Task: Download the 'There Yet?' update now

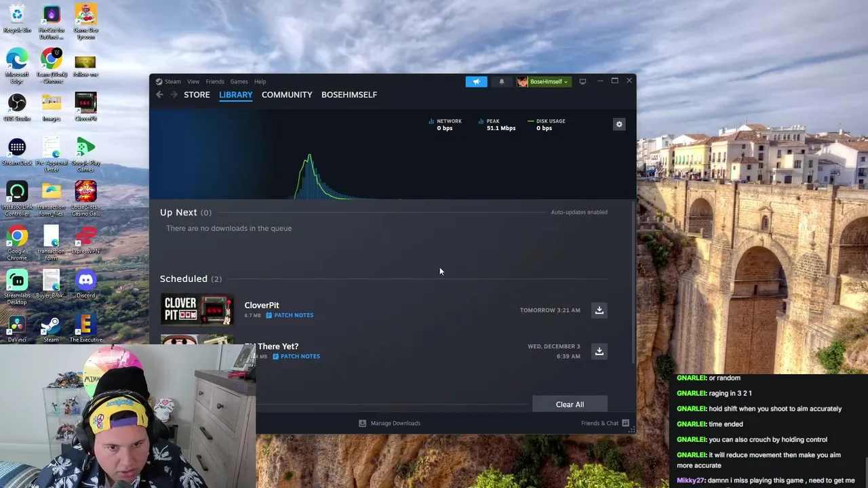Action: [x=599, y=351]
